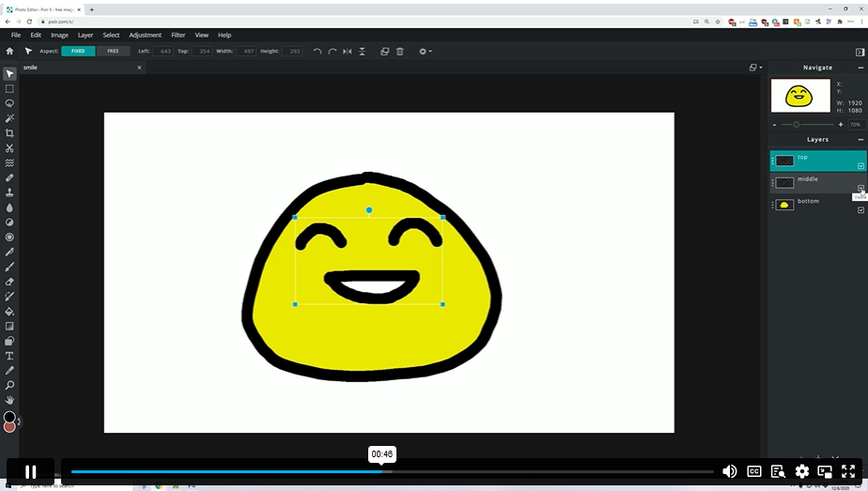Toggle visibility of the top layer
The height and width of the screenshot is (491, 868).
coord(860,166)
